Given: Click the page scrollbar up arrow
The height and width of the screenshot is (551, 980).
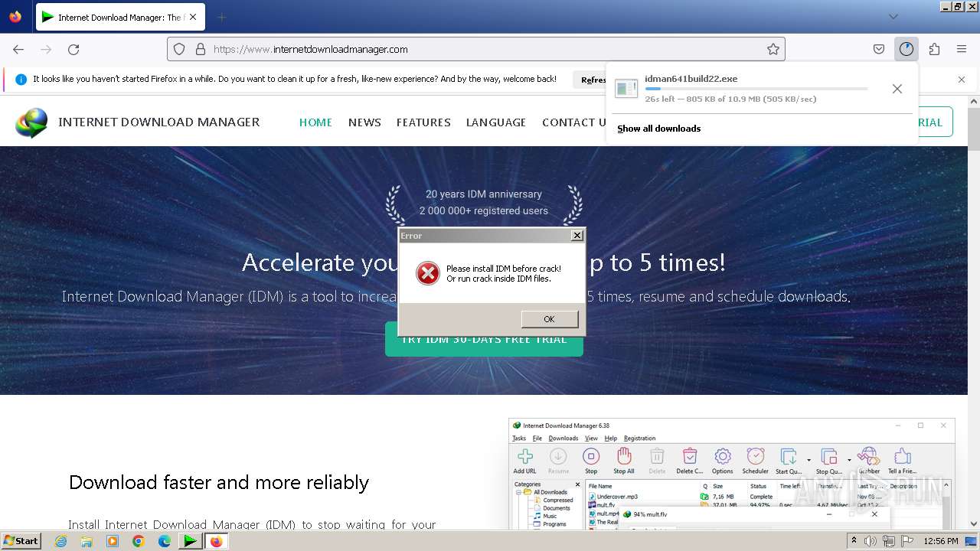Looking at the screenshot, I should (973, 102).
